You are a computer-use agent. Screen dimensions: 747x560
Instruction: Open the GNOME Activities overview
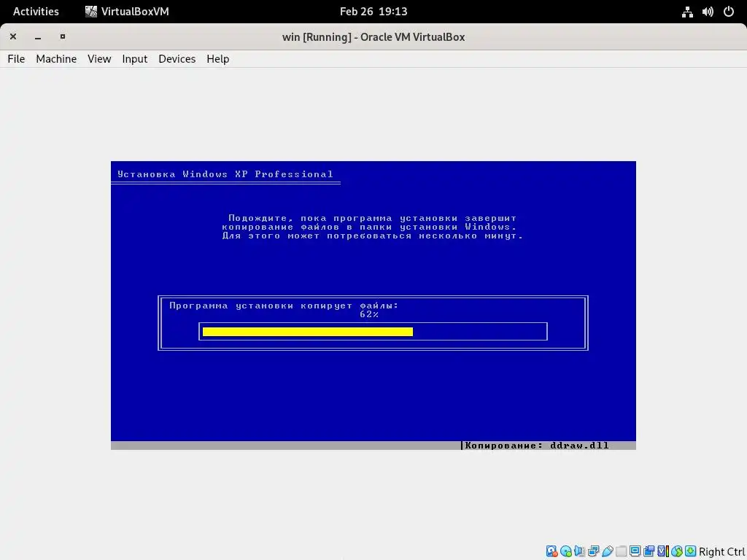(36, 12)
